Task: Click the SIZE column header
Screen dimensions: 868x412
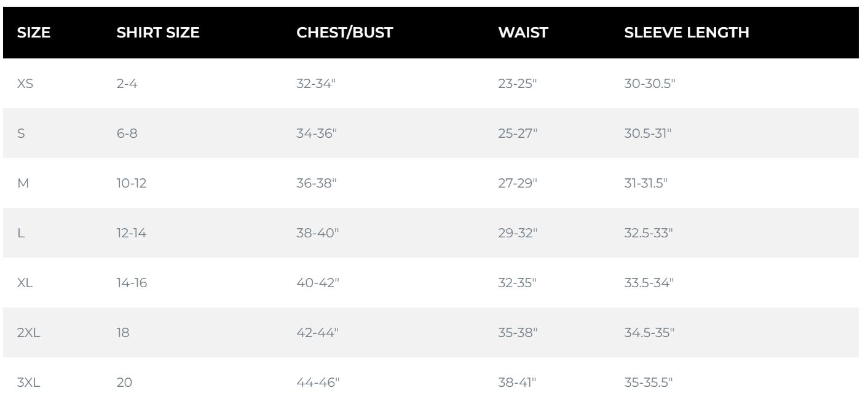Action: coord(33,33)
